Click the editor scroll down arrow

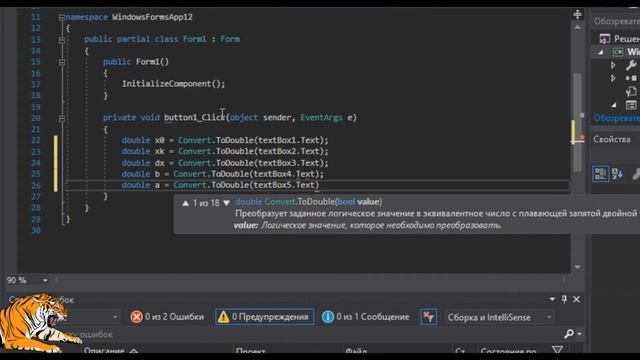click(x=577, y=267)
